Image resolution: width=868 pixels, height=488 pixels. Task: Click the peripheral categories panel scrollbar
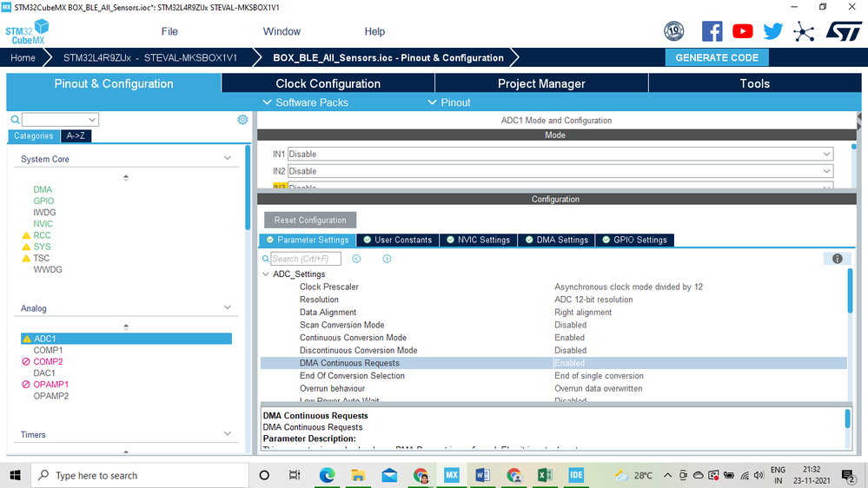pyautogui.click(x=248, y=187)
